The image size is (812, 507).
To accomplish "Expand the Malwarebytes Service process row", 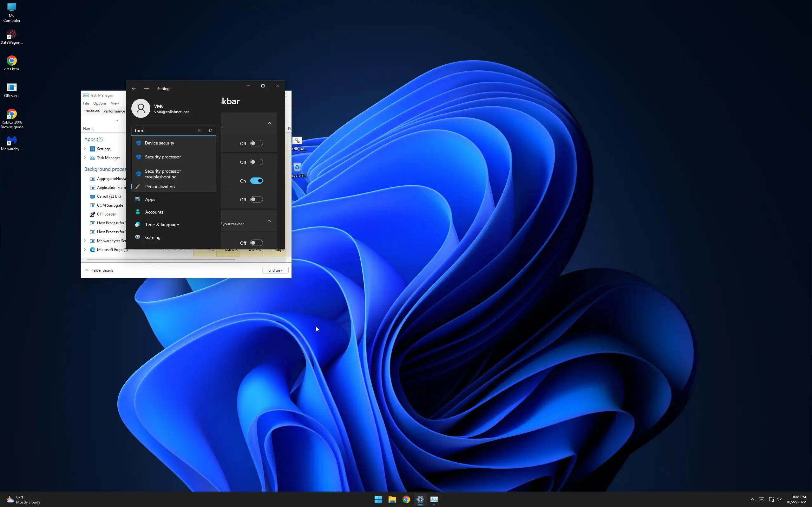I will click(85, 241).
